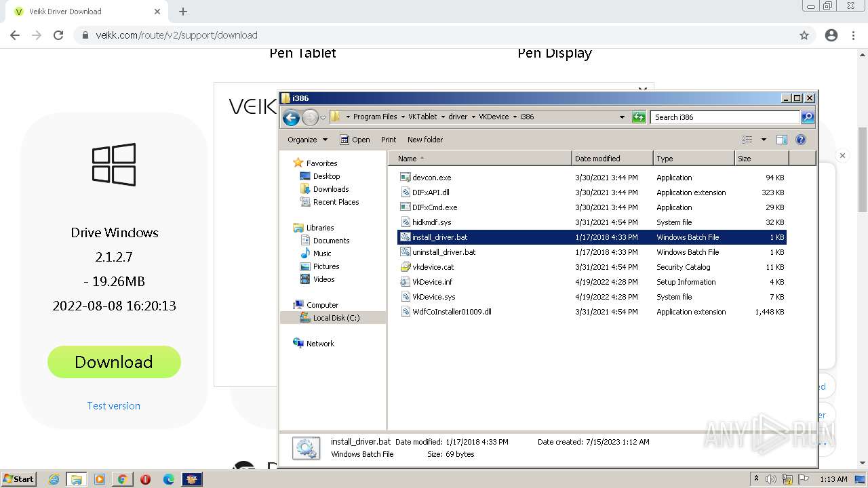The width and height of the screenshot is (868, 488).
Task: Open Pictures library
Action: [326, 266]
